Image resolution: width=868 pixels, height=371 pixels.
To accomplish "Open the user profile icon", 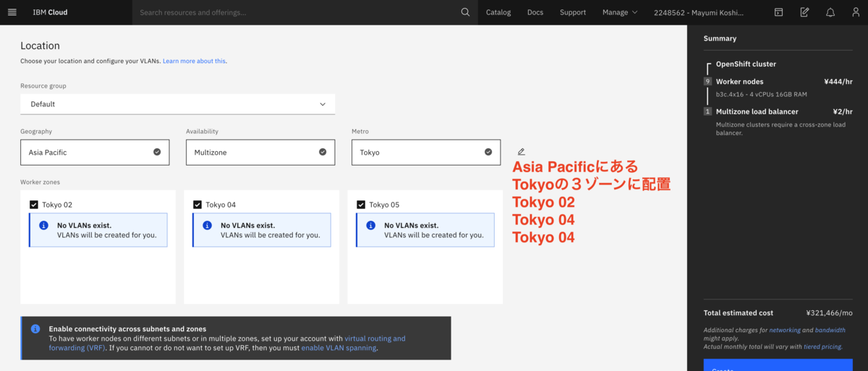I will 856,12.
